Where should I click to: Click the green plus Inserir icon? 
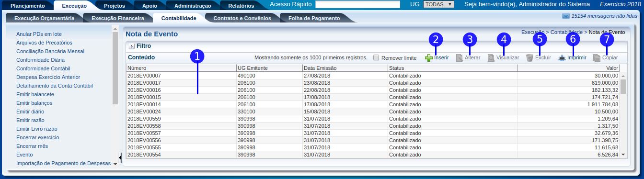[x=429, y=58]
